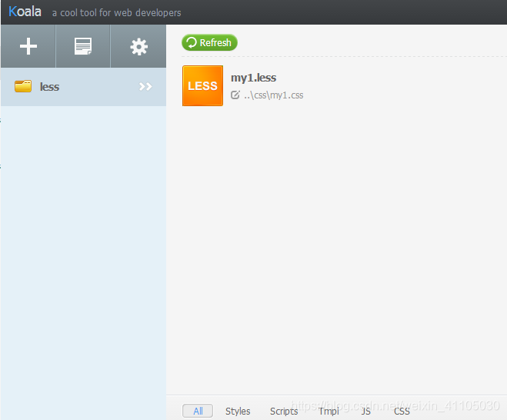Switch to the Tmpl filter tab
Image resolution: width=507 pixels, height=420 pixels.
tap(329, 411)
